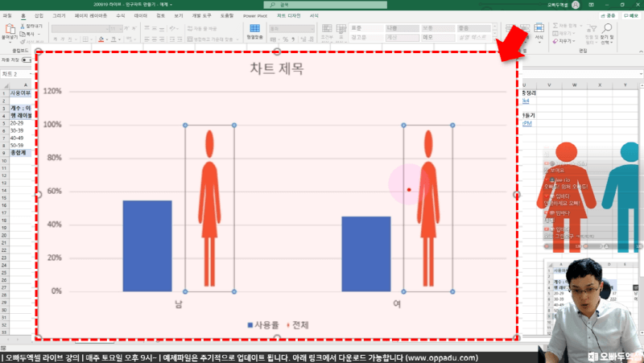Collapse the ribbon with the chevron
Screen dimensions: 644x363
[641, 51]
